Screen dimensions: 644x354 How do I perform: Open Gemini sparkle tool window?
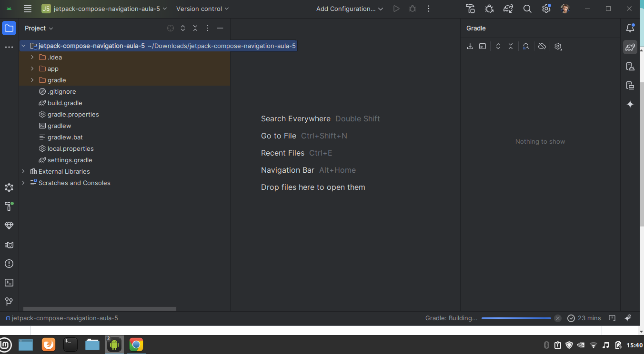630,104
